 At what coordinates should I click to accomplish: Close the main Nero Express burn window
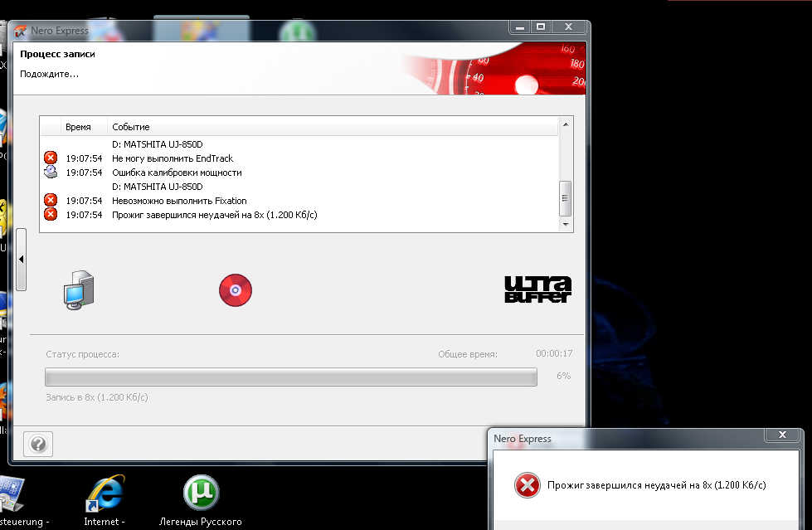pyautogui.click(x=569, y=27)
